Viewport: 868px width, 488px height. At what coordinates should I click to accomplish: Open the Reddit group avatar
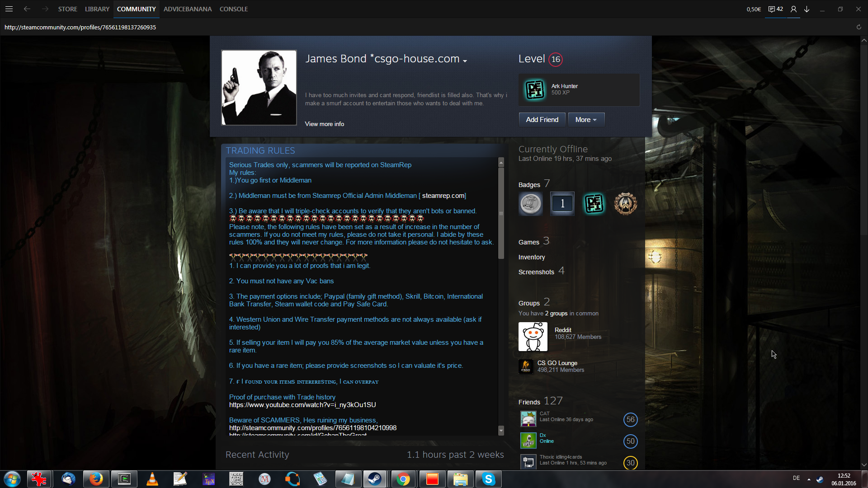(x=533, y=337)
